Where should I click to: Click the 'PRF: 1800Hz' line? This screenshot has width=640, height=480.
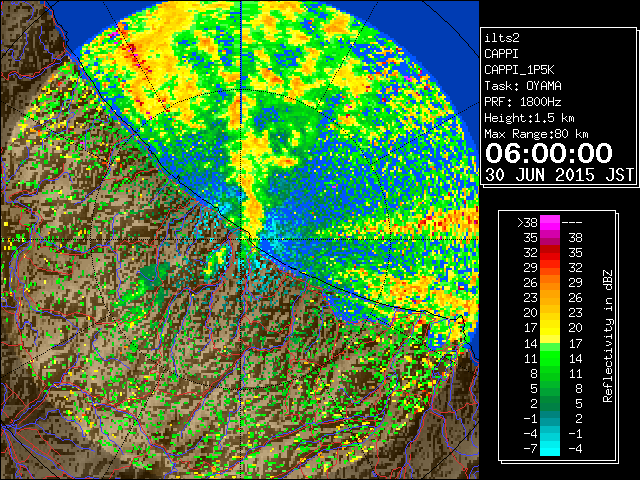pos(522,102)
